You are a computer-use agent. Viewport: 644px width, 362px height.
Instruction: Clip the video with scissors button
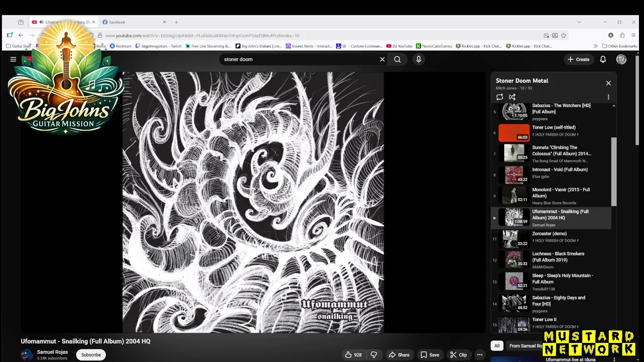458,355
